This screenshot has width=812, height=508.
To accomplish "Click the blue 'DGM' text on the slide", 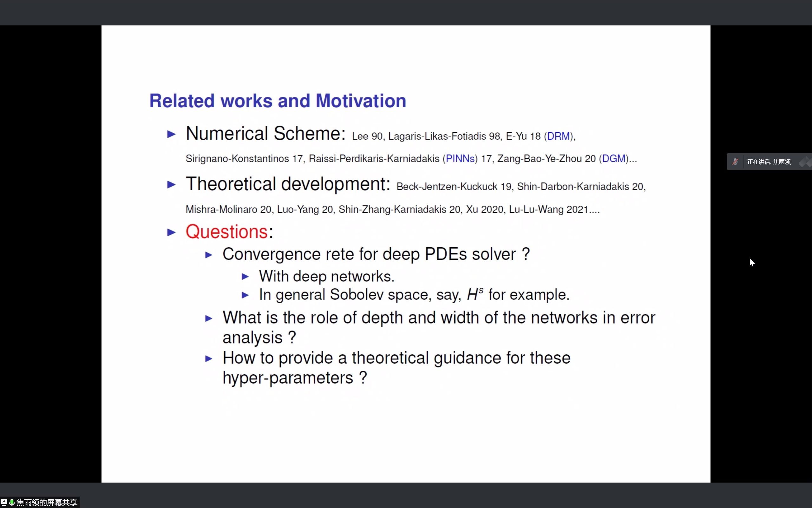I will [x=614, y=158].
